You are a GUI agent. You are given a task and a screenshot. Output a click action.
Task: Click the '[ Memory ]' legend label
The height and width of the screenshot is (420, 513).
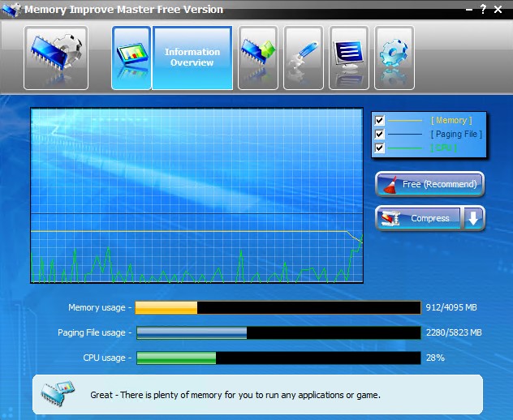pos(451,120)
